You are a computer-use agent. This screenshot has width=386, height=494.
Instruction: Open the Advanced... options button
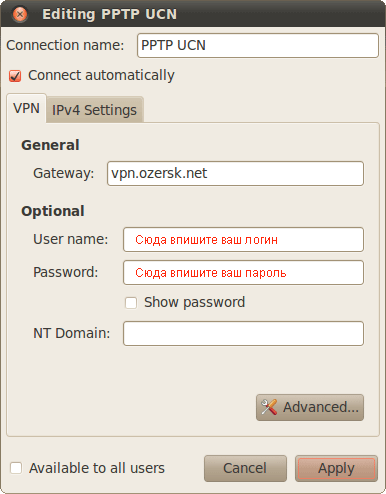[x=310, y=407]
